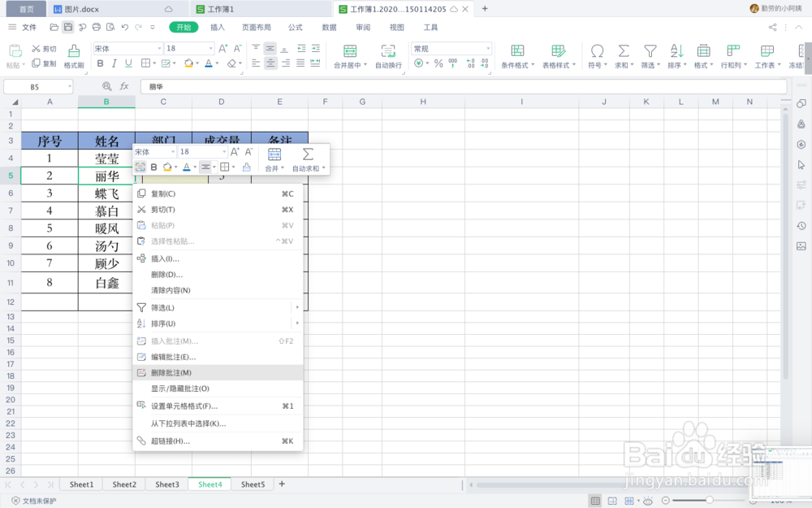Select cell B4 containing 莹莹
This screenshot has width=812, height=508.
coord(106,158)
